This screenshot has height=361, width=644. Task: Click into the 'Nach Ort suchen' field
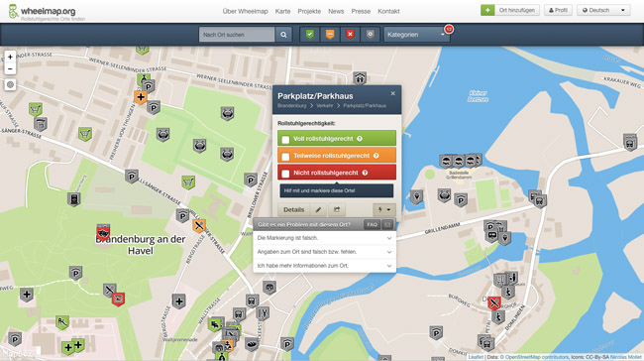pyautogui.click(x=237, y=35)
